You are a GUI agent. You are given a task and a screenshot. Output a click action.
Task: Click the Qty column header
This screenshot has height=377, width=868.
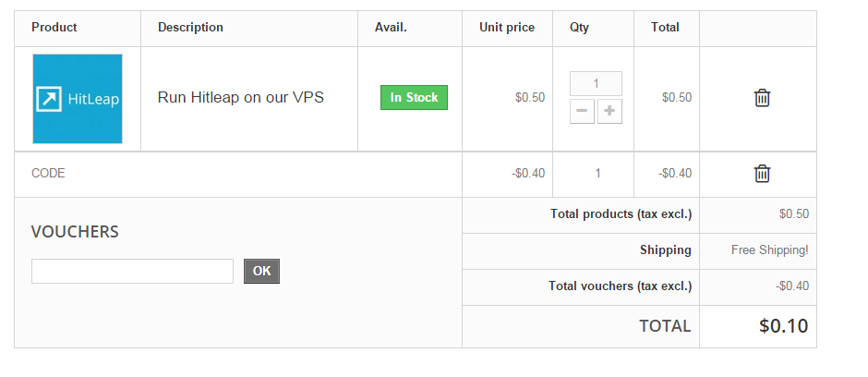point(579,27)
